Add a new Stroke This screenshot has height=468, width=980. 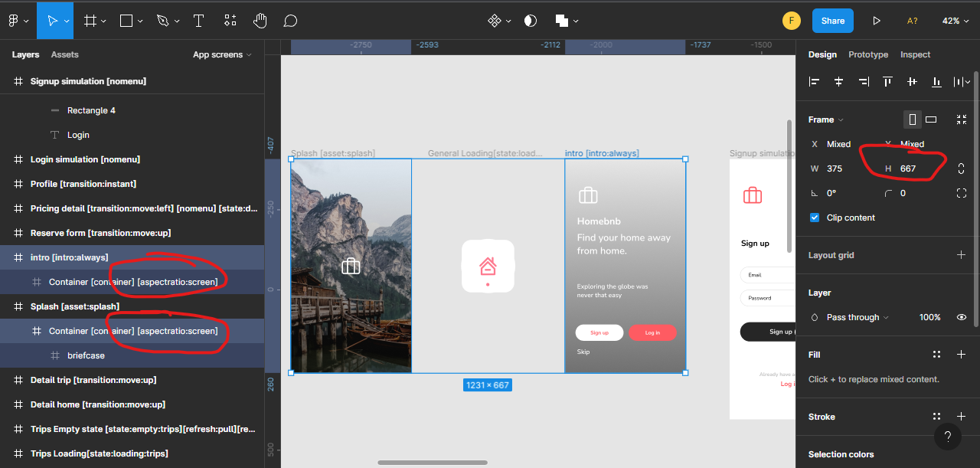point(962,417)
